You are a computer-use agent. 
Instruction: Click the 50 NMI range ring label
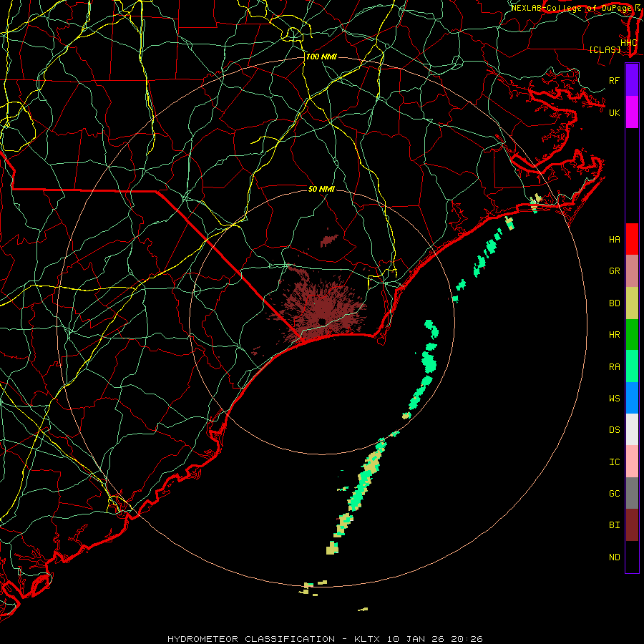tap(321, 189)
